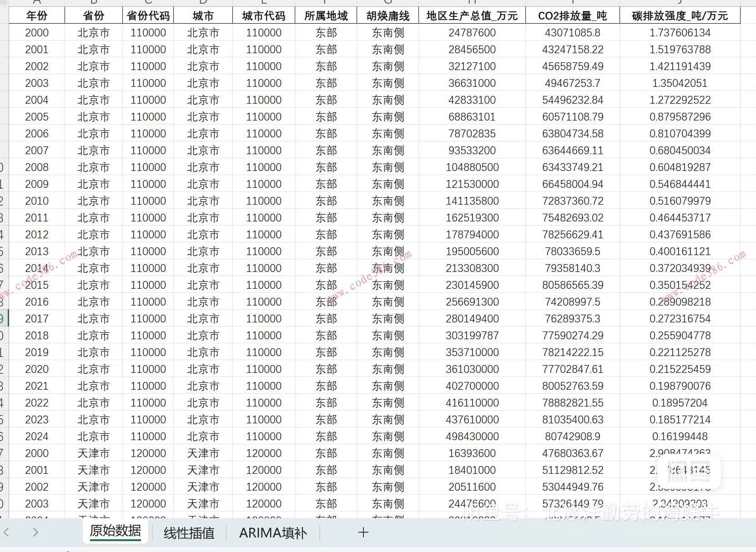This screenshot has width=756, height=552.
Task: Select the first 北京市 city cell
Action: (x=202, y=32)
